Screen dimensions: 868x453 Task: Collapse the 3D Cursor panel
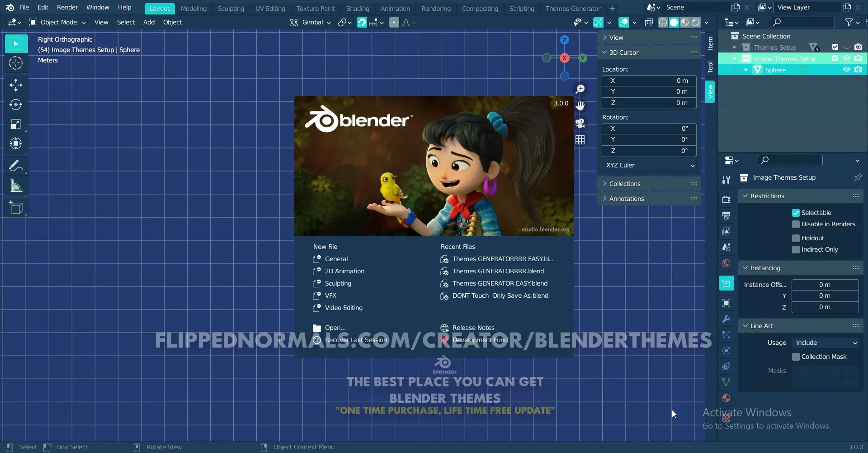click(x=649, y=52)
